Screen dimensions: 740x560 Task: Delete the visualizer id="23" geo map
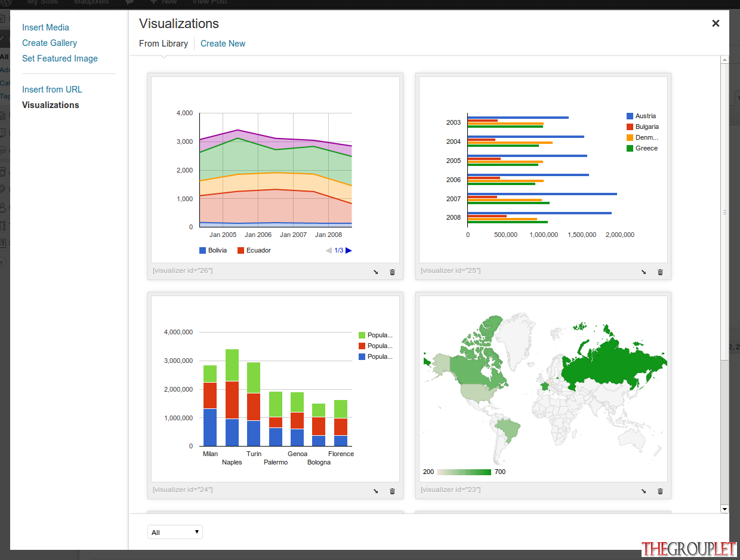click(660, 491)
